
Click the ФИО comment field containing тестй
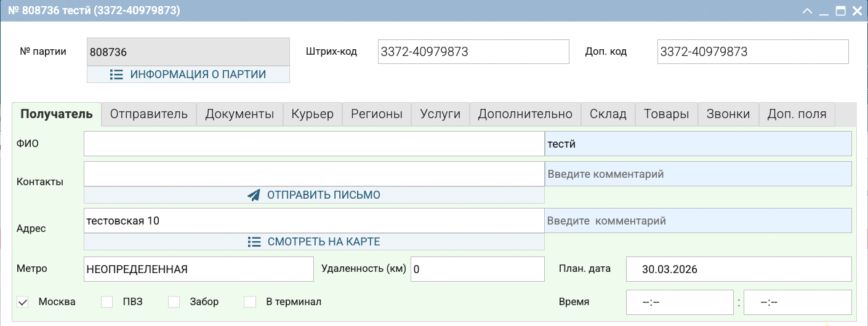[698, 144]
